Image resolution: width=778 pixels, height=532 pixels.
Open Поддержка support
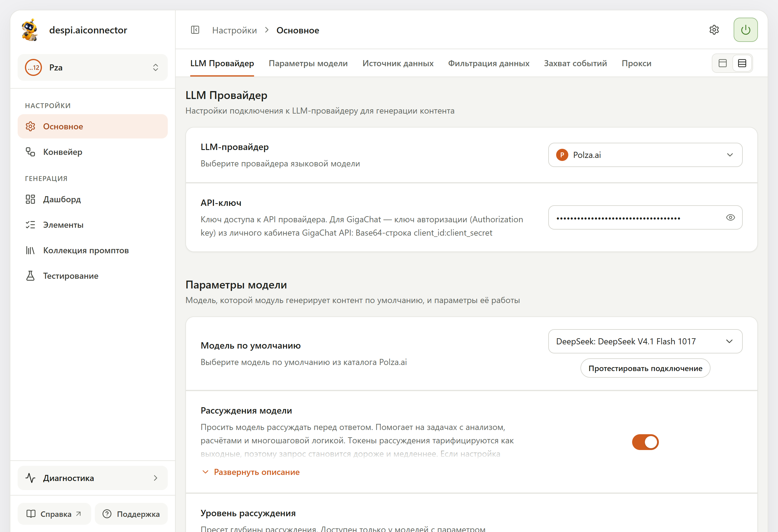131,513
